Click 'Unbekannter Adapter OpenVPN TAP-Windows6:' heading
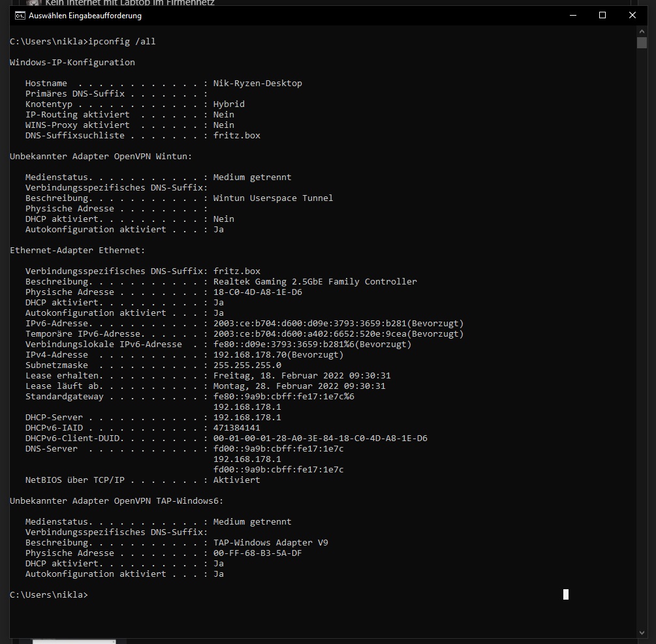This screenshot has width=656, height=644. (117, 501)
